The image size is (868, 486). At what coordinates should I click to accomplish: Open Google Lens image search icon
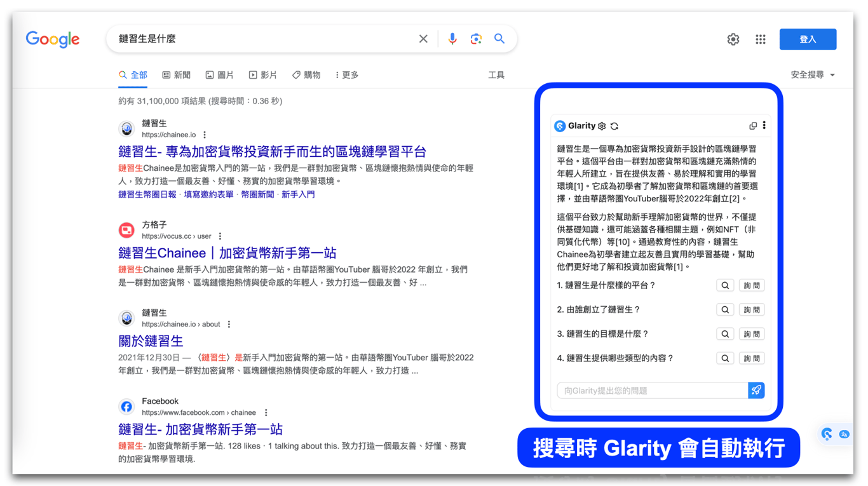pos(476,39)
